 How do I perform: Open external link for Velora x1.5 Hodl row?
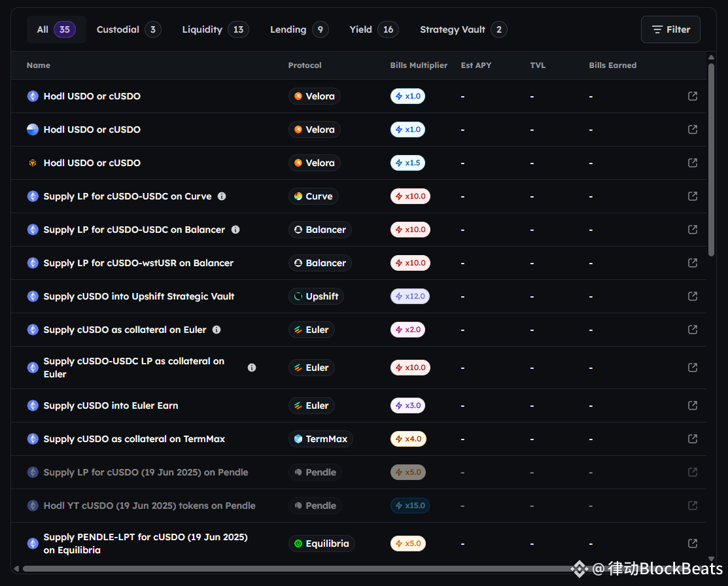[692, 162]
